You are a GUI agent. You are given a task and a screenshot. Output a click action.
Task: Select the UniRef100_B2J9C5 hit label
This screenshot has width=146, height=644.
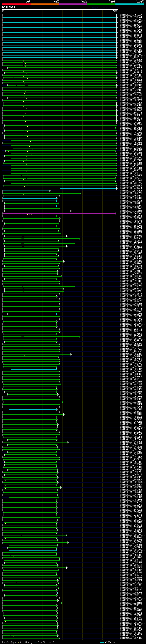coord(131,60)
